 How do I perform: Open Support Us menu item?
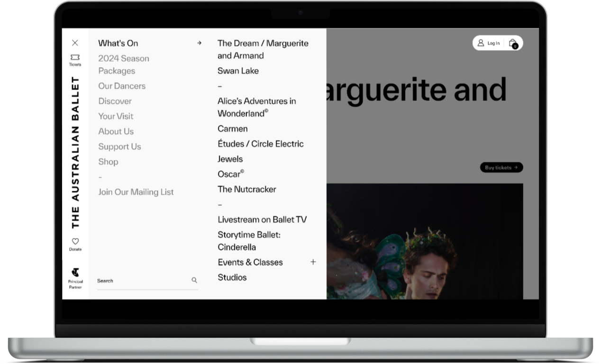[119, 146]
